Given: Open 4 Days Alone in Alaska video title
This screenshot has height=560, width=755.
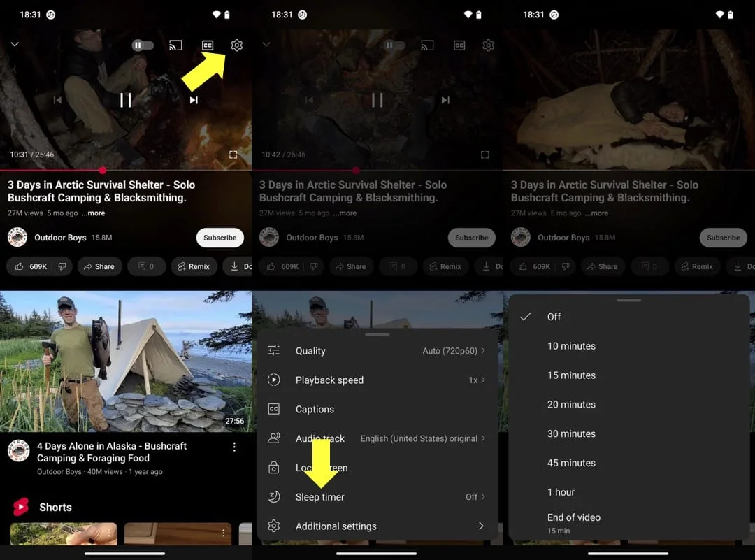Looking at the screenshot, I should pyautogui.click(x=112, y=452).
